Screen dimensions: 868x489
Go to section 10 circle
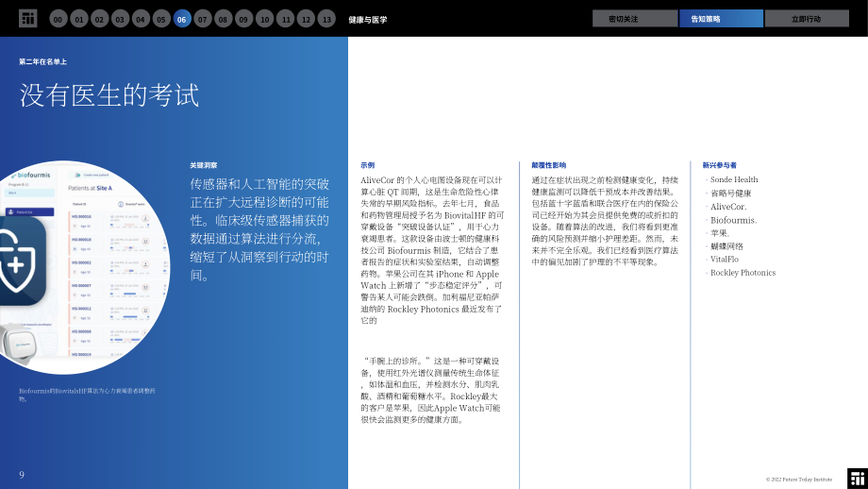(264, 19)
